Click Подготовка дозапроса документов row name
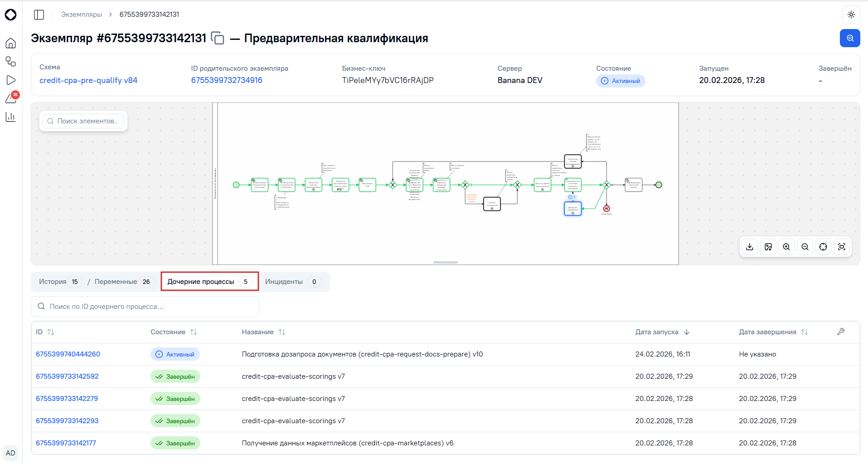 pos(362,354)
